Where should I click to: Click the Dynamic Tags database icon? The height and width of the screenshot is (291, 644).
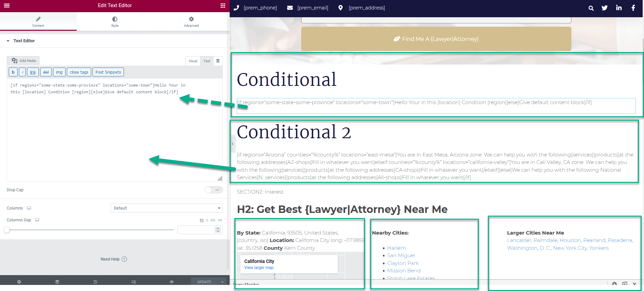pos(218,61)
